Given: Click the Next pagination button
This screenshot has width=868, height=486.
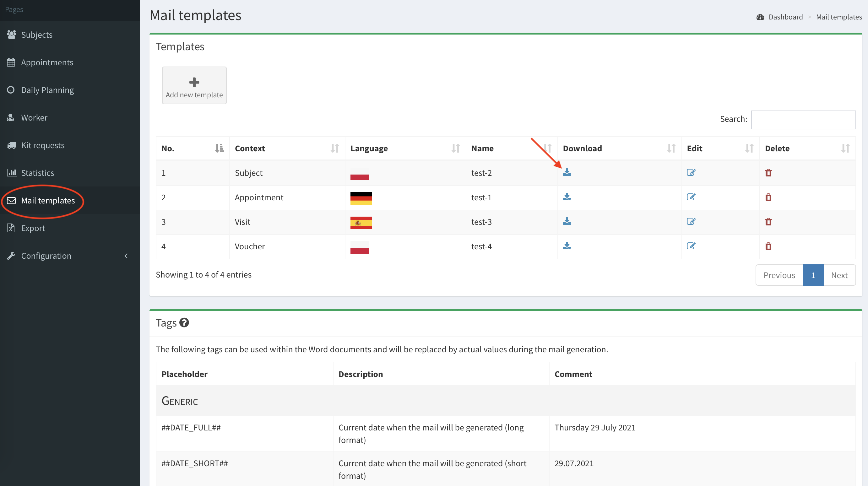Looking at the screenshot, I should click(x=839, y=275).
